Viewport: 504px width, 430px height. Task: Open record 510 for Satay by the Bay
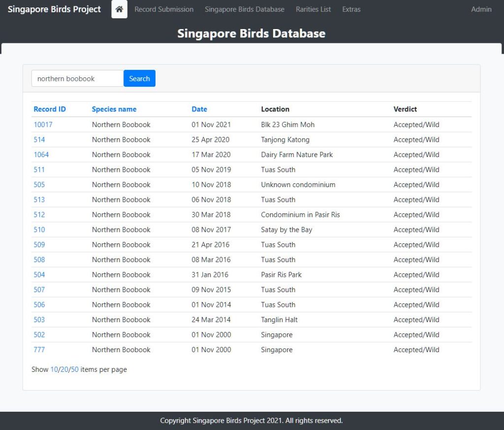pos(39,230)
